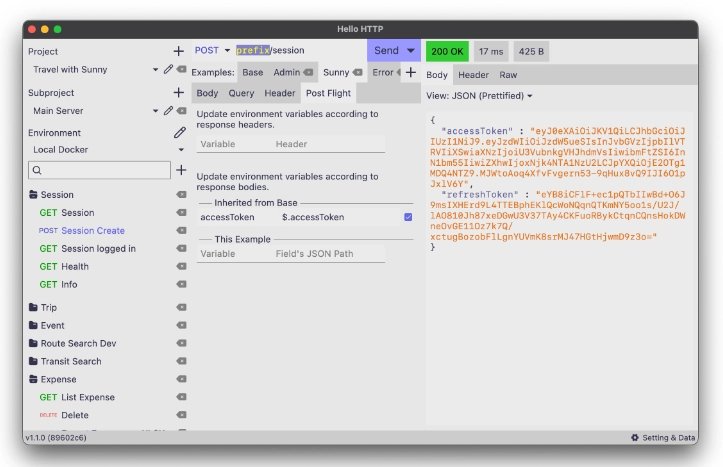Open the Travel with Sunny project dropdown
The height and width of the screenshot is (467, 723).
[x=155, y=70]
